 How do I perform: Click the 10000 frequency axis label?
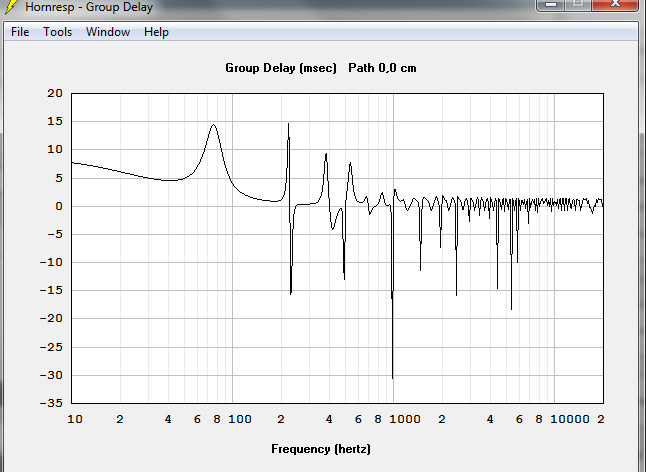pyautogui.click(x=570, y=419)
